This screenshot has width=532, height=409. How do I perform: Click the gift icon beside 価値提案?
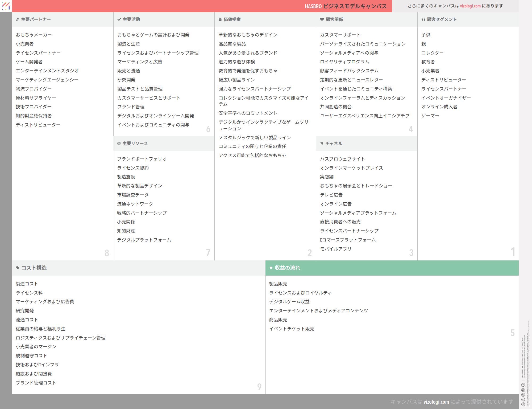tap(220, 19)
